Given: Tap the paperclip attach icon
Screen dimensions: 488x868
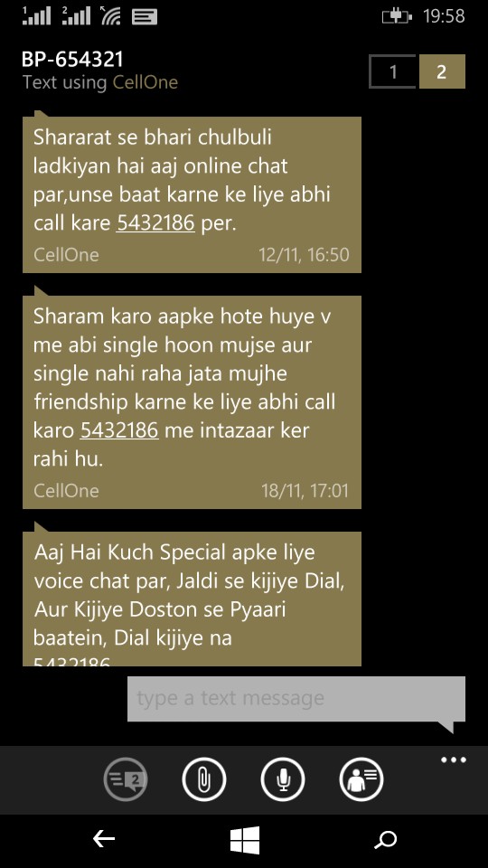Looking at the screenshot, I should pos(204,779).
